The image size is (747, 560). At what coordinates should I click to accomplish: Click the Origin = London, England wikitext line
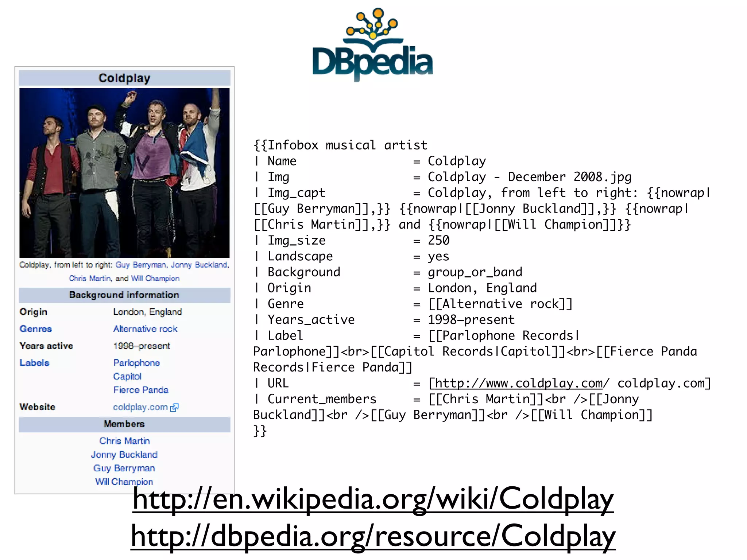(395, 288)
